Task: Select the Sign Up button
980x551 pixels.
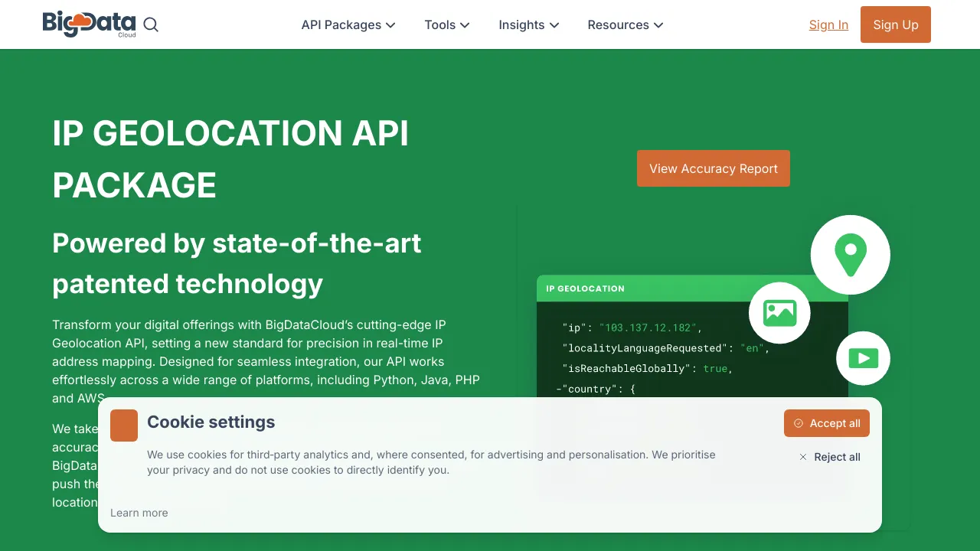Action: tap(896, 24)
